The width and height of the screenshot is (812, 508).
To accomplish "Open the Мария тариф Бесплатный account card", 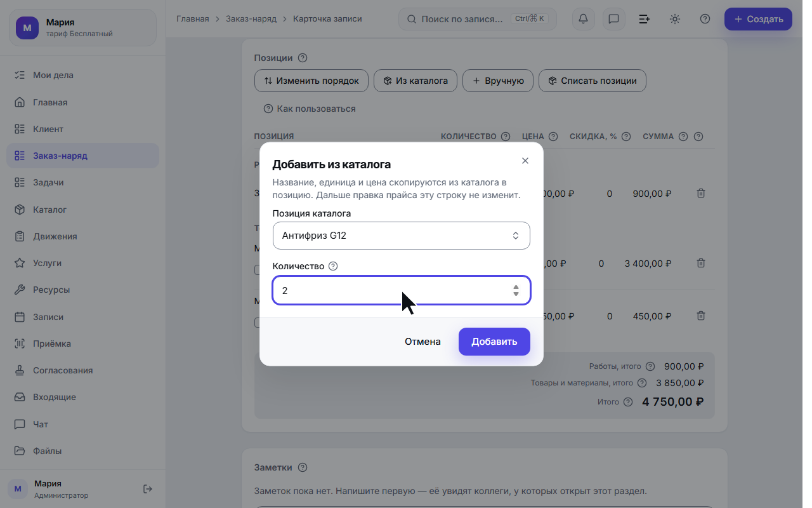I will click(82, 27).
